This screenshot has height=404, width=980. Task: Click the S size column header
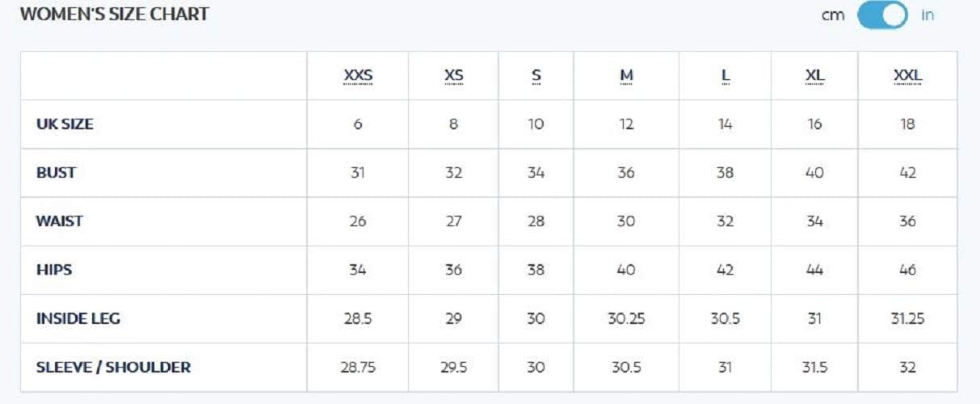536,76
